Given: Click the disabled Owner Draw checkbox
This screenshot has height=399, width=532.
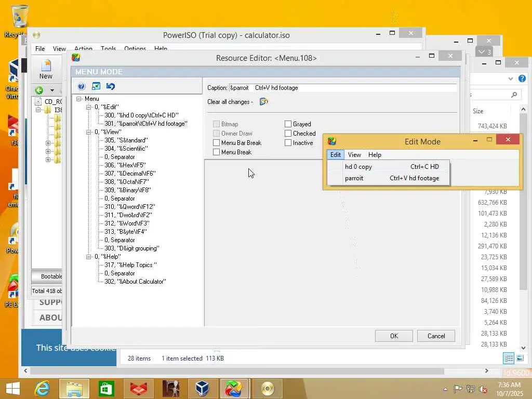Looking at the screenshot, I should (x=217, y=134).
